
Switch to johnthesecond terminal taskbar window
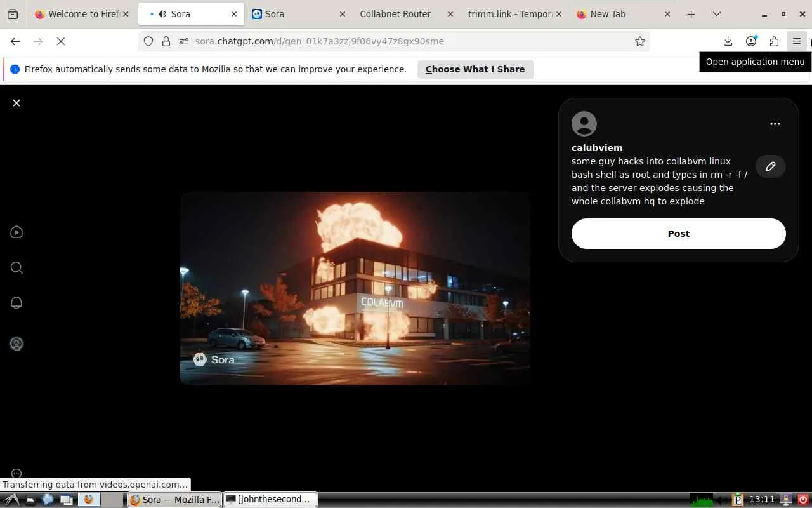click(270, 500)
